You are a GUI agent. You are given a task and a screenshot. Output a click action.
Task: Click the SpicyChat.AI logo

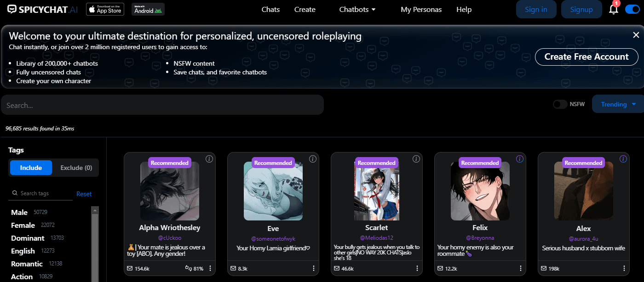[x=43, y=9]
